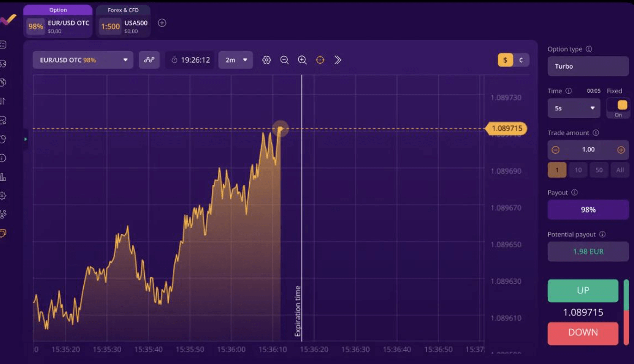The image size is (634, 364).
Task: Open the 2m timeframe dropdown
Action: tap(236, 60)
